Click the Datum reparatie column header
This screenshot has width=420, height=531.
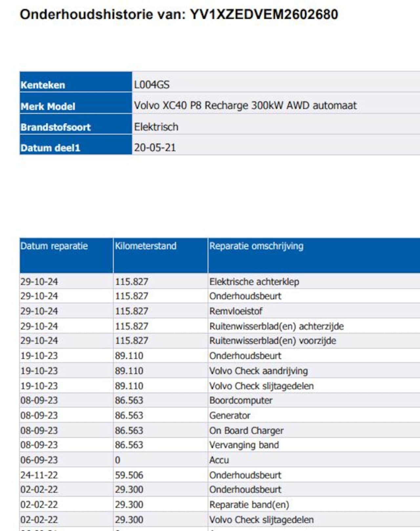click(54, 246)
